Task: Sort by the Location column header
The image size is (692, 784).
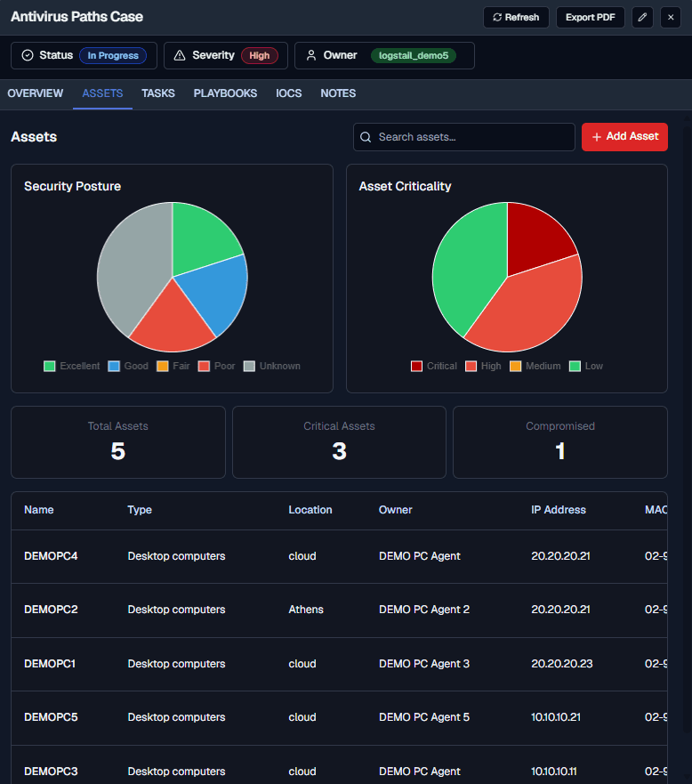Action: tap(310, 510)
